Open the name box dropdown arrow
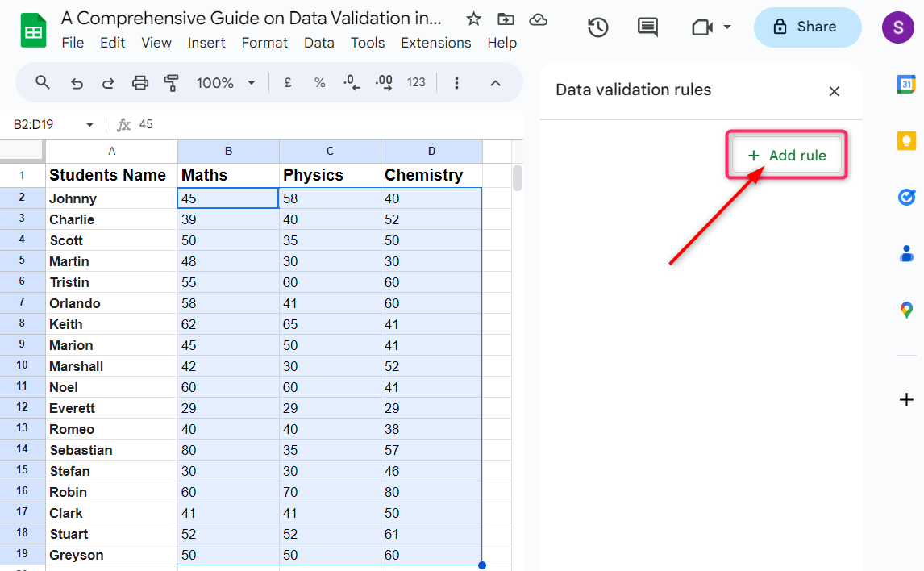 (x=89, y=124)
